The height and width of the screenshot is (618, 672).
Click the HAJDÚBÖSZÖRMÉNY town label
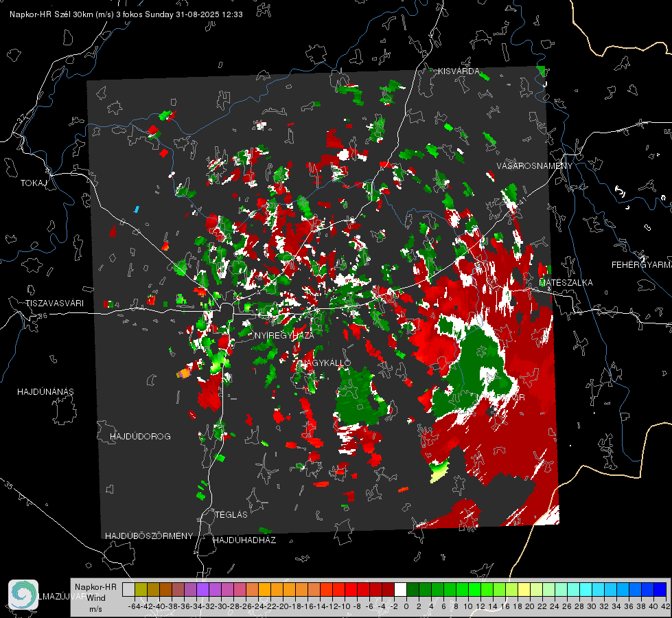coord(149,536)
